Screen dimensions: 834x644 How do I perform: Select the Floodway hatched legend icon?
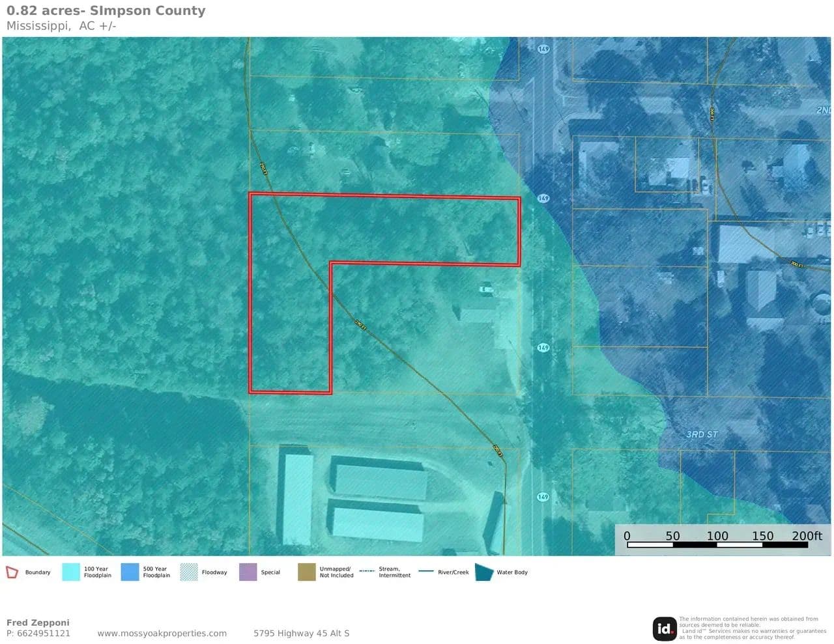pyautogui.click(x=188, y=572)
